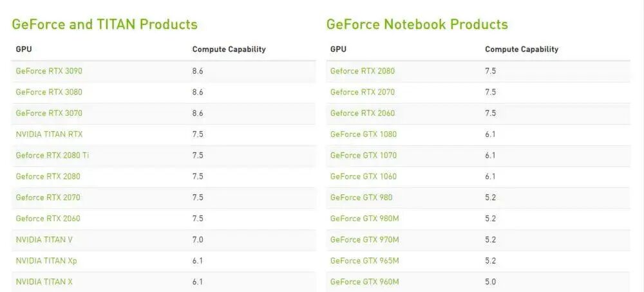Open the GeForce GTX 960M link
The height and width of the screenshot is (292, 644).
365,282
